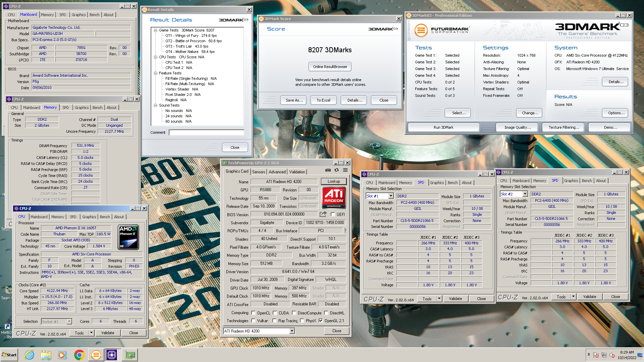Open Bench tab in memory CPU-Z window

click(98, 108)
